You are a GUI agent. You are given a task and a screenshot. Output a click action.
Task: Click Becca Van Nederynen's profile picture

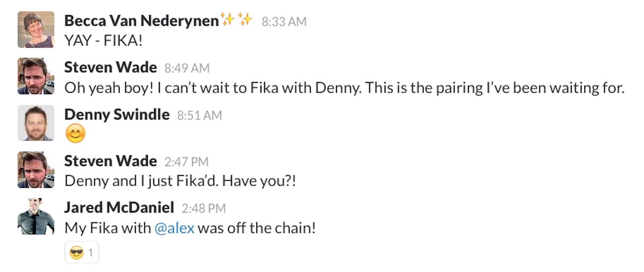click(x=36, y=30)
